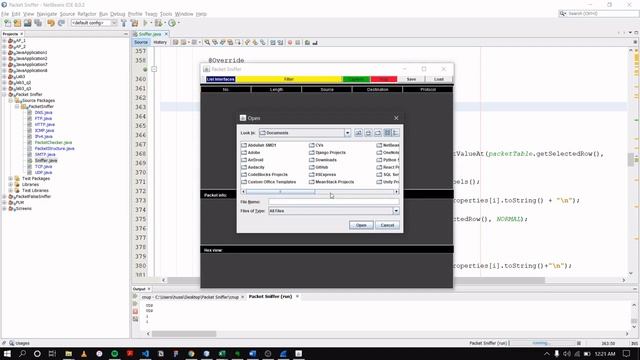This screenshot has height=360, width=640.
Task: Open the Tools menu
Action: point(166,14)
